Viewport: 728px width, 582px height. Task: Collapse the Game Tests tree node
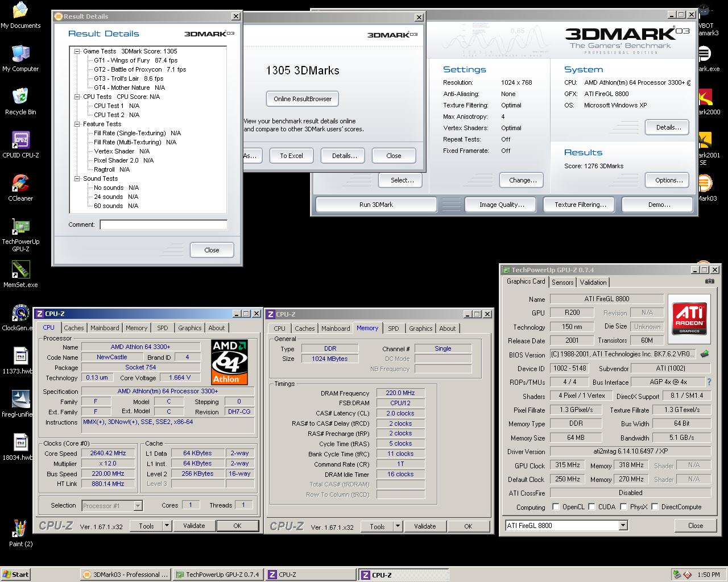(x=77, y=51)
